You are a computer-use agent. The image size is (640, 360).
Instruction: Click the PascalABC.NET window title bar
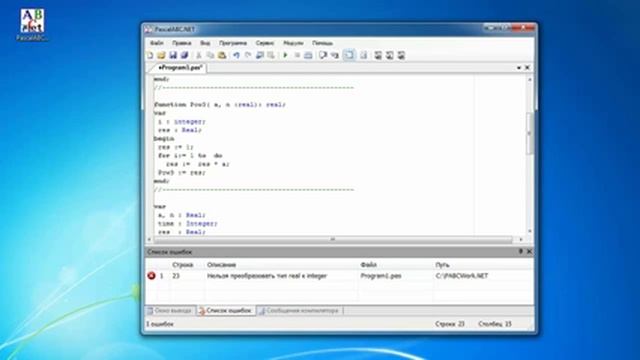coord(314,29)
